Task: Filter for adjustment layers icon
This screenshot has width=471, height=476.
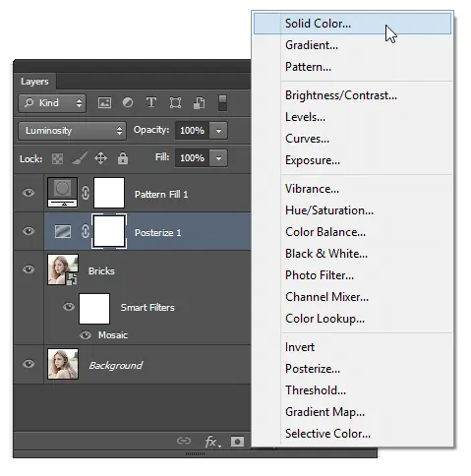Action: (x=128, y=103)
